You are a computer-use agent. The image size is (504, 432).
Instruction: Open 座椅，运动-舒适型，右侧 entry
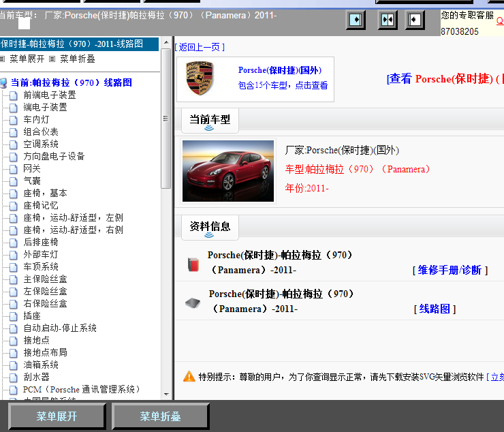pyautogui.click(x=74, y=230)
